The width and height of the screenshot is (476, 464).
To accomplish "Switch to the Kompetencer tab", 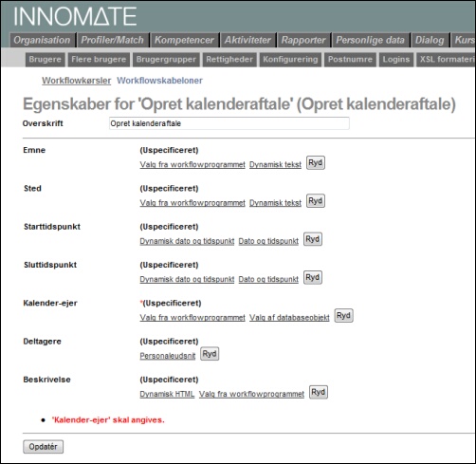I will 184,40.
